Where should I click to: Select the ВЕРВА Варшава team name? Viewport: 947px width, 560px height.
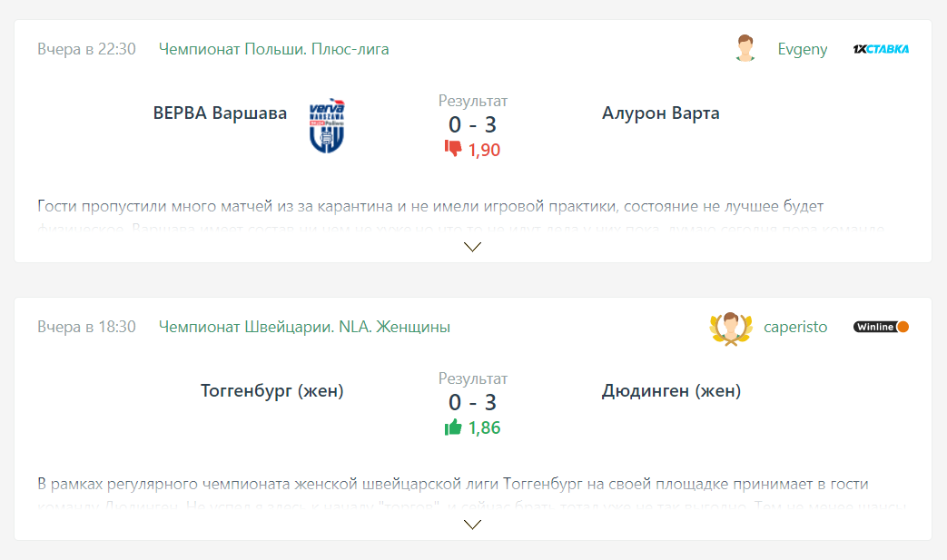point(220,113)
